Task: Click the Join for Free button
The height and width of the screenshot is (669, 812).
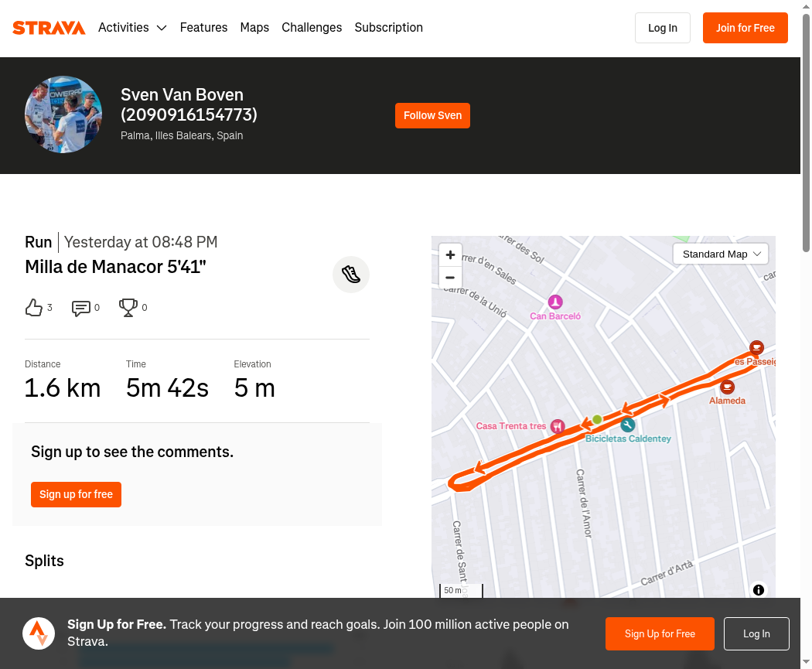Action: pyautogui.click(x=745, y=28)
